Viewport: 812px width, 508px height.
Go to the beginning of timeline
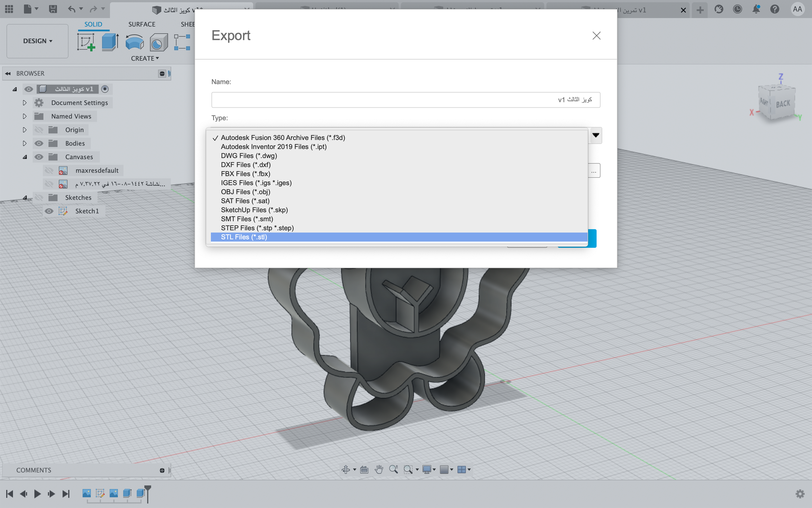pyautogui.click(x=10, y=494)
